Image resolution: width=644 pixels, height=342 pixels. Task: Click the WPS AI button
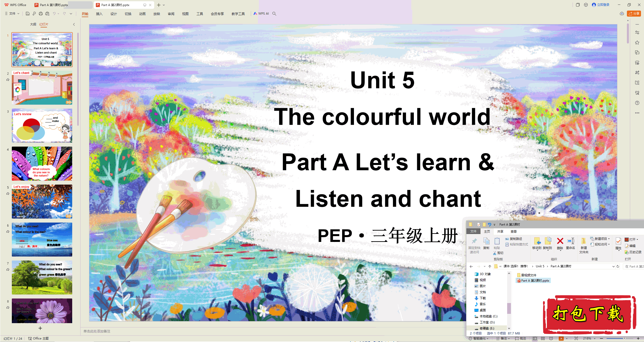(261, 14)
